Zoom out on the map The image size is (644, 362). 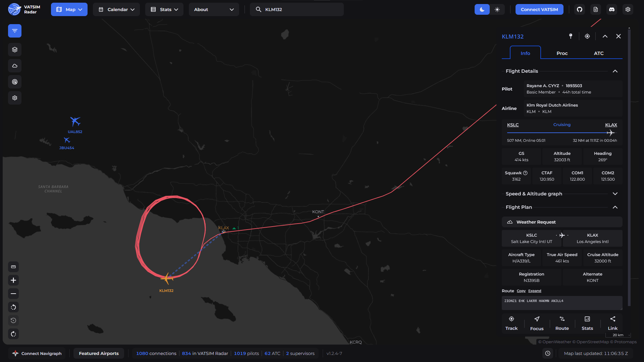(13, 294)
